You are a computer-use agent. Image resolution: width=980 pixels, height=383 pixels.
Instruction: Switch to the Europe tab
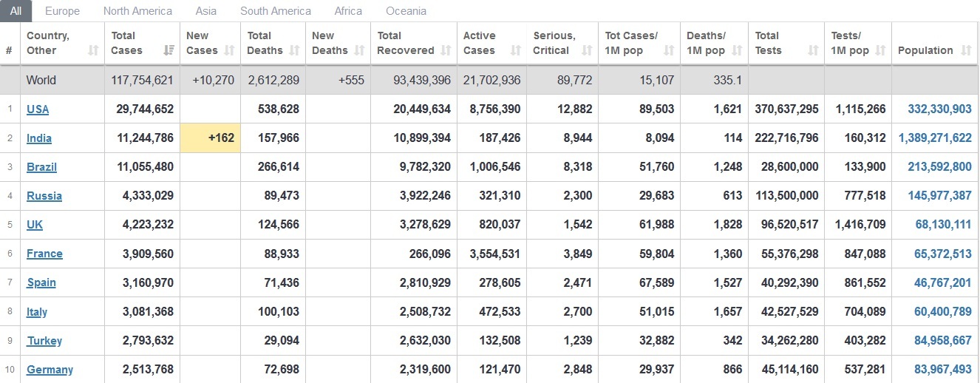click(62, 11)
